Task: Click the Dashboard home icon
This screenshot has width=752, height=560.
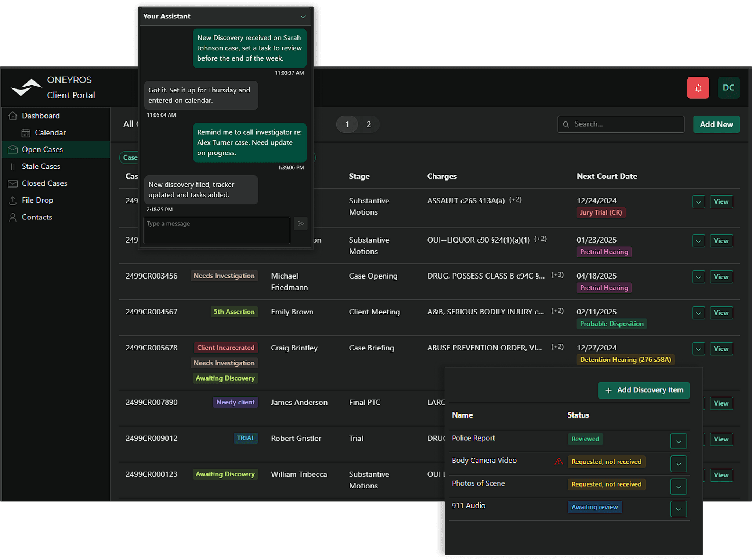Action: click(13, 116)
